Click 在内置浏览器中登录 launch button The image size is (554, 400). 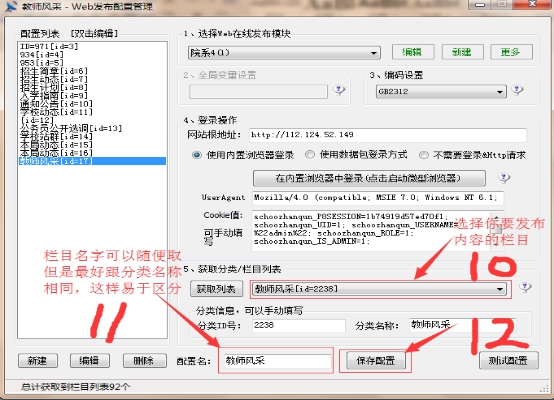tap(369, 178)
